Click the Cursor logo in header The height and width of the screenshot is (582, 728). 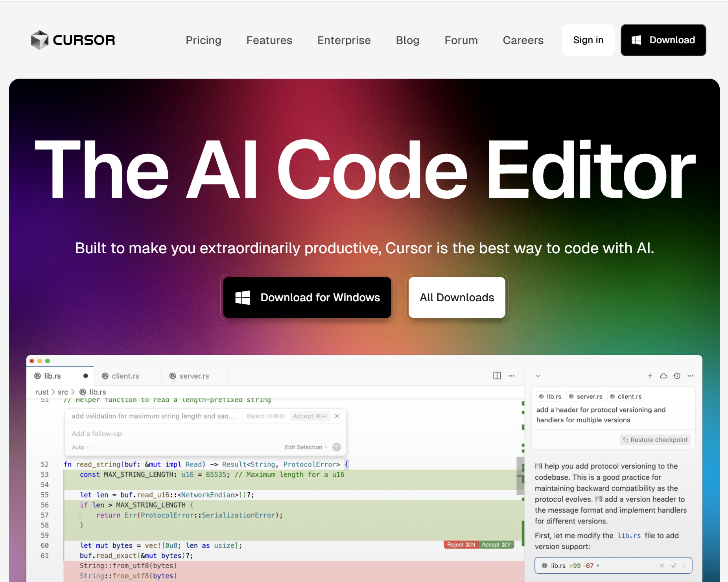pyautogui.click(x=73, y=40)
